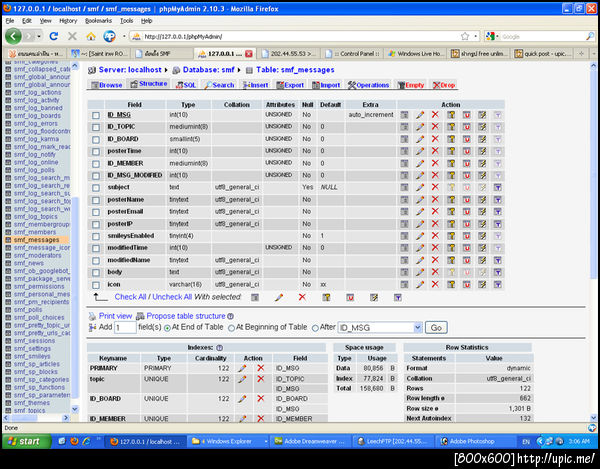This screenshot has height=469, width=600.
Task: Select the After field radio button
Action: click(315, 328)
